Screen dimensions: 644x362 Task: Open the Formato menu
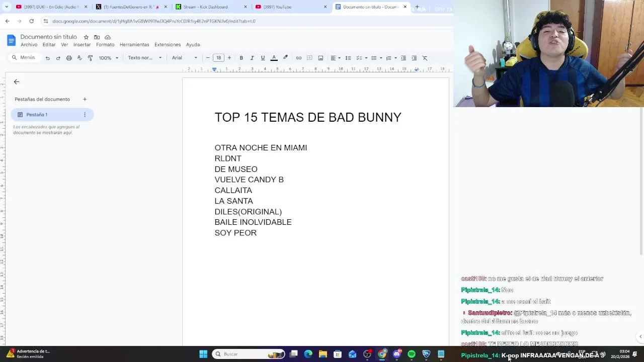[105, 45]
